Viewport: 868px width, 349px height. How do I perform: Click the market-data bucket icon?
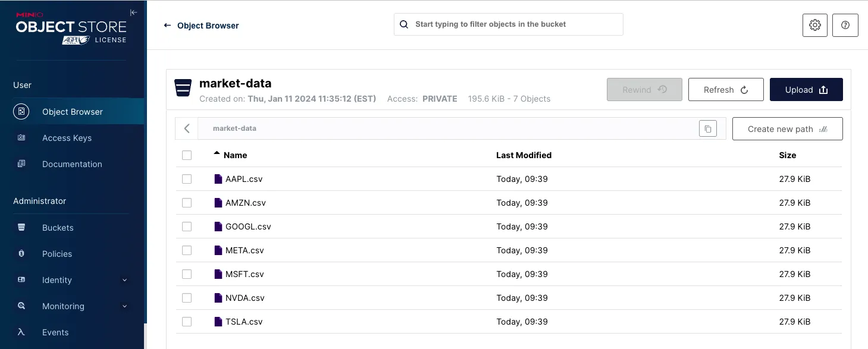(x=183, y=88)
